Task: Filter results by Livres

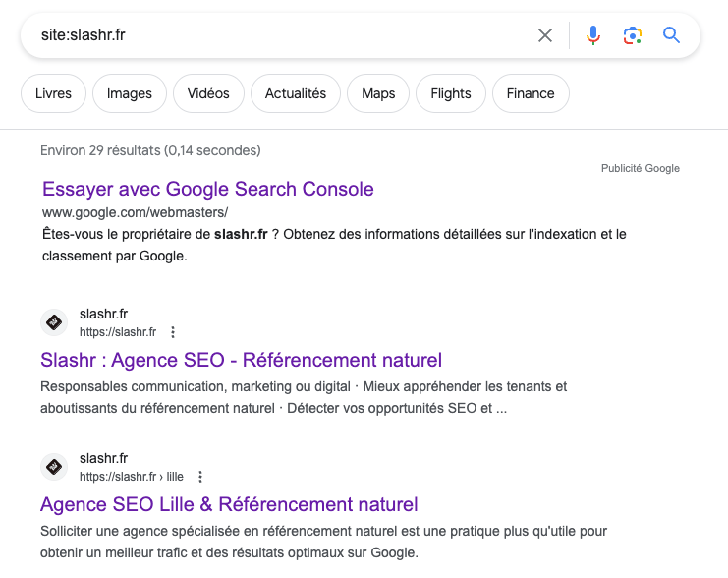Action: click(x=53, y=94)
